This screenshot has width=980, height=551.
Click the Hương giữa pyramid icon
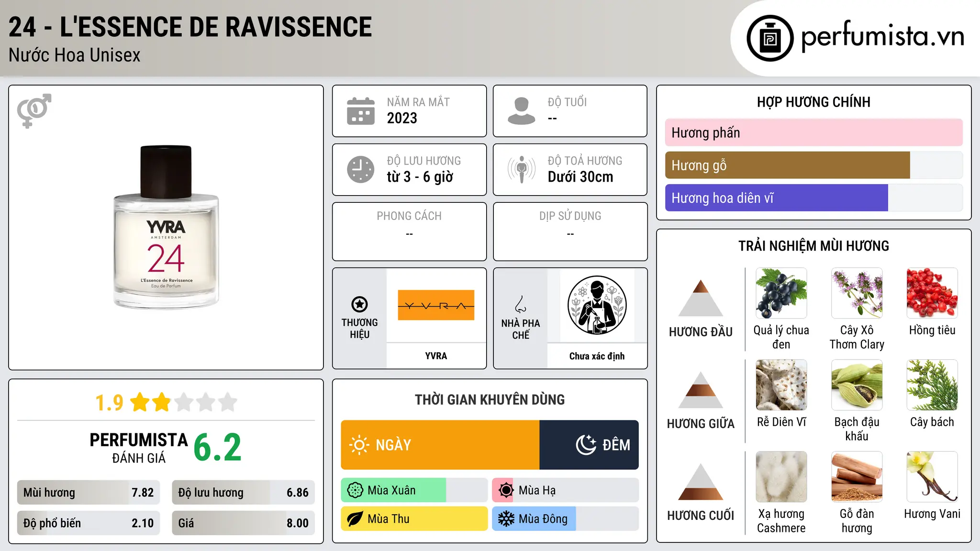[701, 390]
